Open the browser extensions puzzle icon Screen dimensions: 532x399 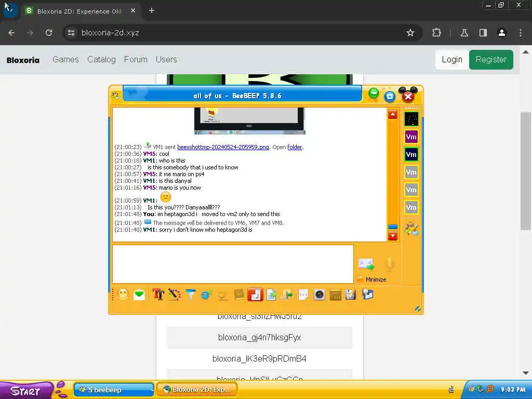click(436, 33)
